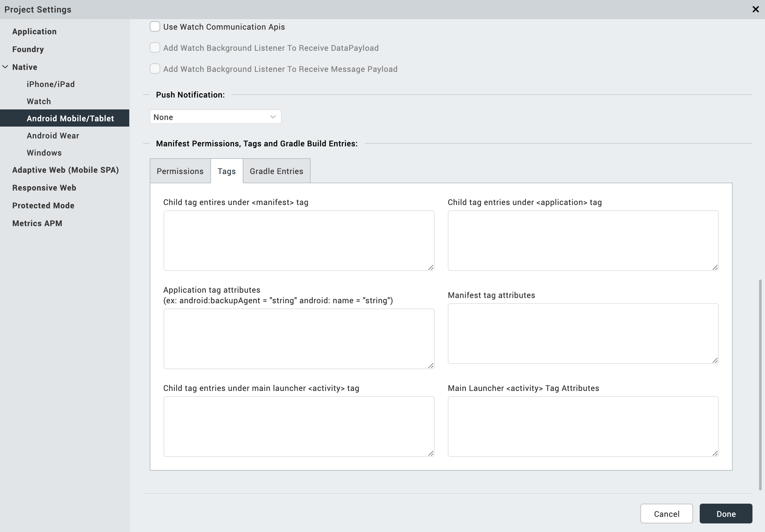Select the Tags tab
This screenshot has width=765, height=532.
[x=227, y=171]
